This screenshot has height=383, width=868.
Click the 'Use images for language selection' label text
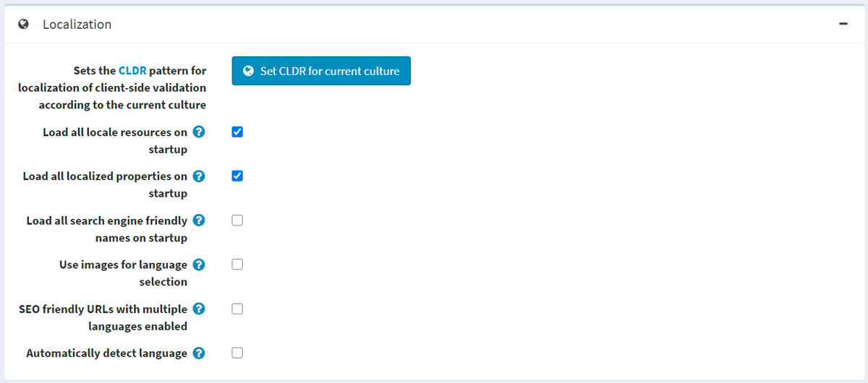click(x=123, y=273)
